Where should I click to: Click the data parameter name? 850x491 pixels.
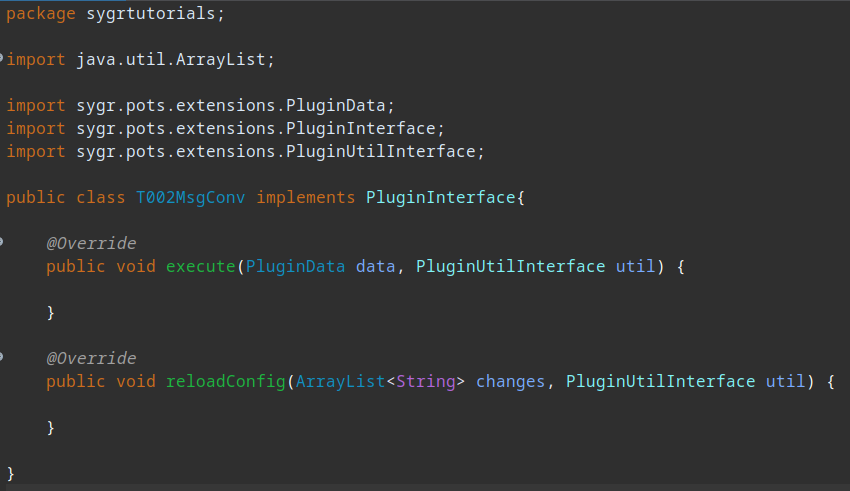click(375, 267)
